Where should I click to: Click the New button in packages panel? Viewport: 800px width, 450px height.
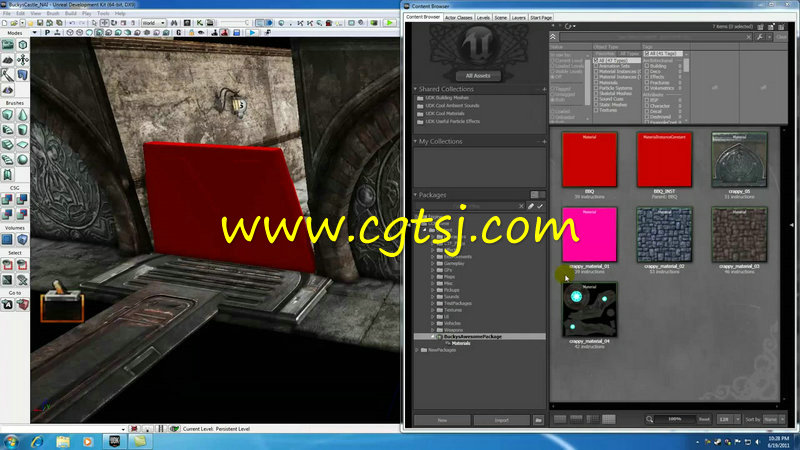[x=442, y=420]
